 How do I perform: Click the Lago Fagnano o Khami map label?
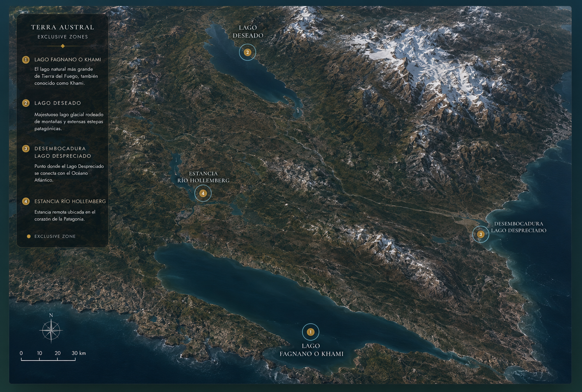tap(311, 350)
